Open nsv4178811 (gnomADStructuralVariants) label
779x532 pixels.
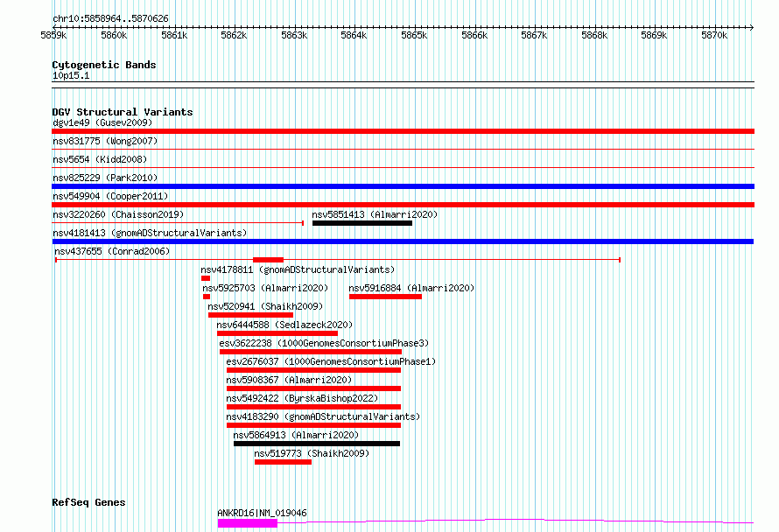[298, 269]
